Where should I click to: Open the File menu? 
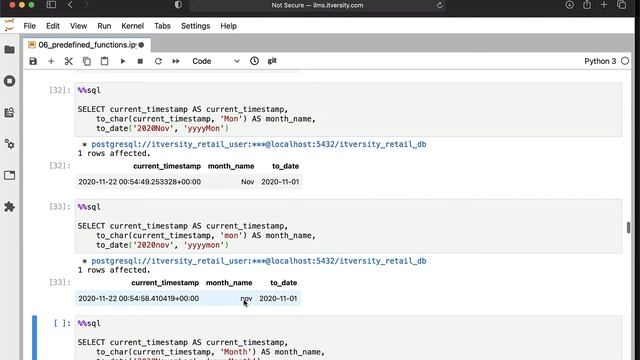pos(29,26)
